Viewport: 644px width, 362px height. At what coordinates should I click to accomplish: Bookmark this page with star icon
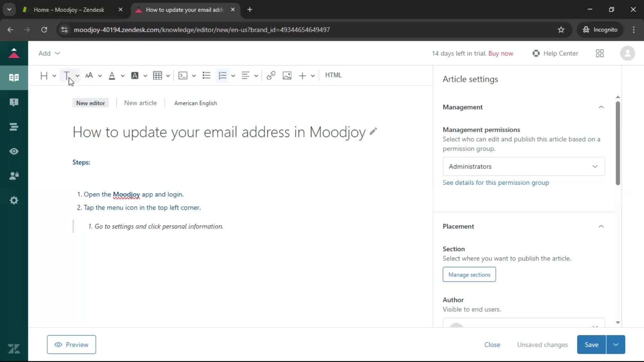click(x=561, y=30)
